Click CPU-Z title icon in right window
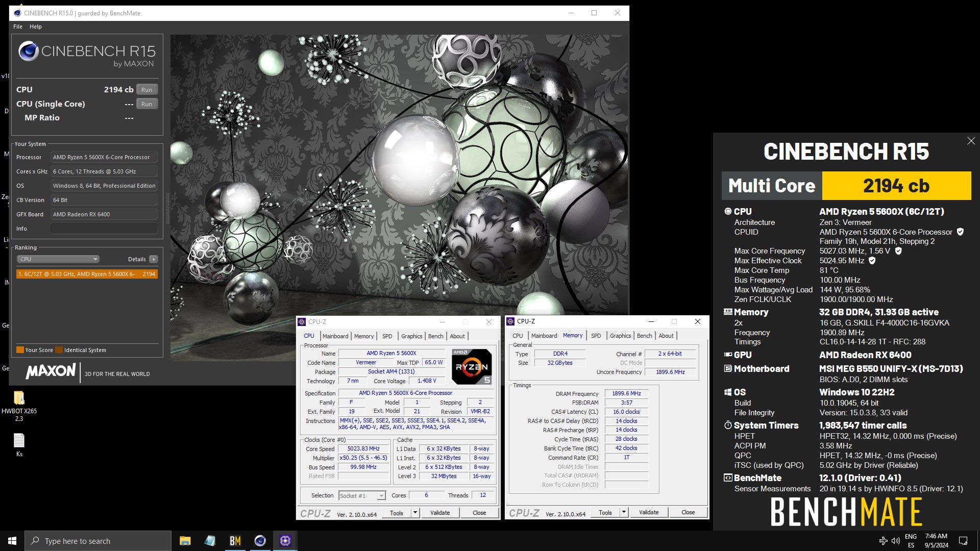The width and height of the screenshot is (980, 551). 510,321
